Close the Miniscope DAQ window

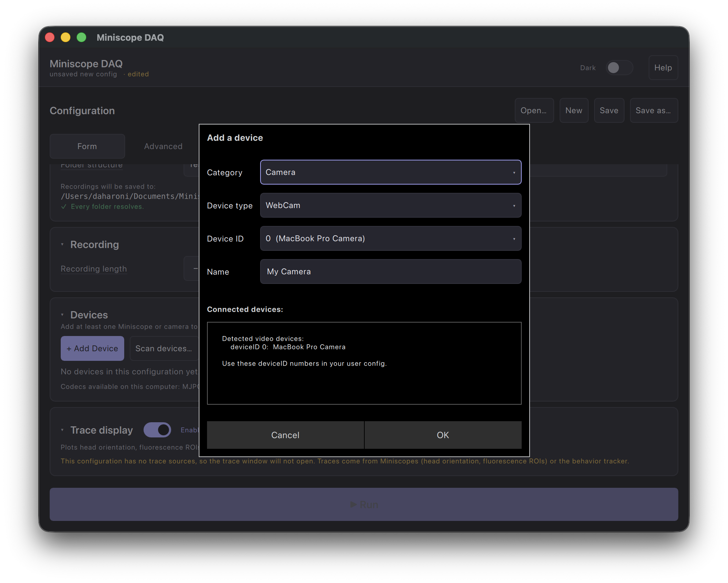pyautogui.click(x=50, y=37)
